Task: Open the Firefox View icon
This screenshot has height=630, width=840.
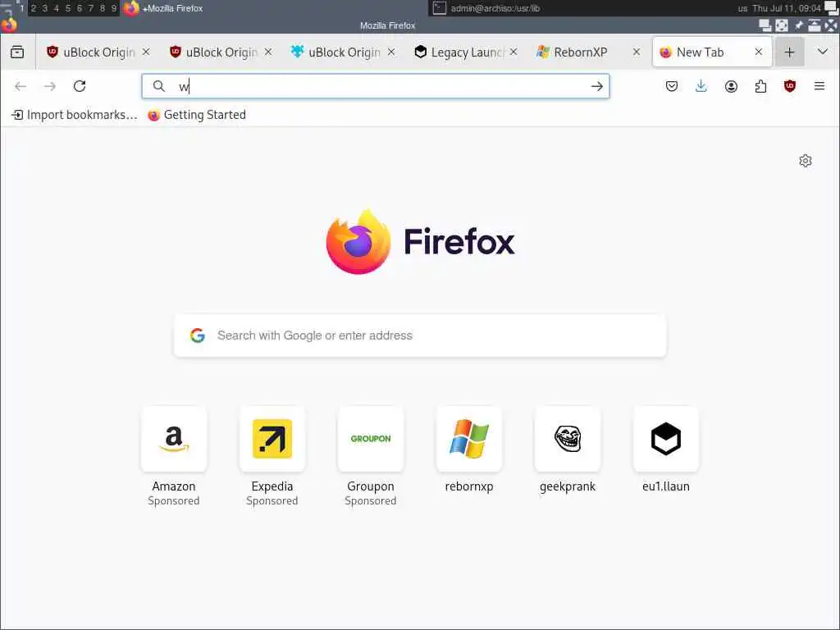Action: coord(17,52)
